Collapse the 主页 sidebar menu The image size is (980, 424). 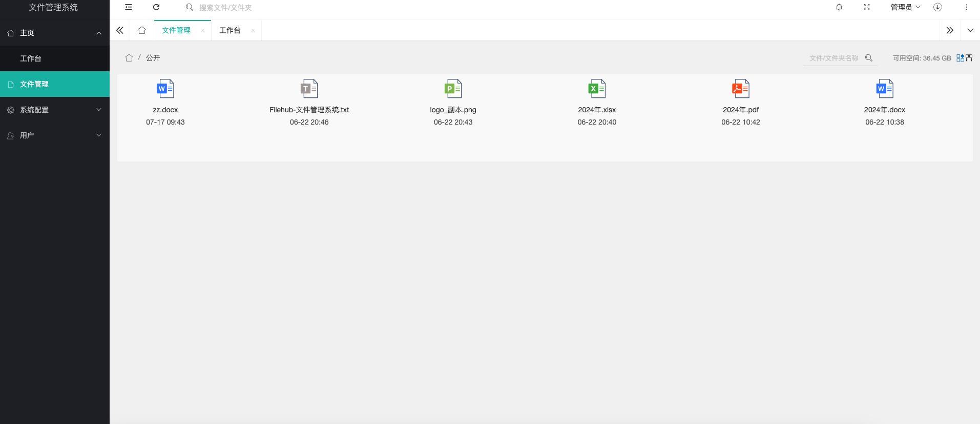tap(55, 33)
